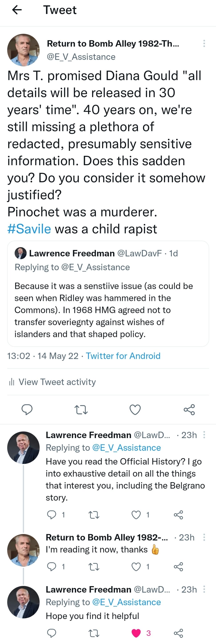Viewport: 216px width, 644px height.
Task: Share the main tweet
Action: tap(189, 410)
